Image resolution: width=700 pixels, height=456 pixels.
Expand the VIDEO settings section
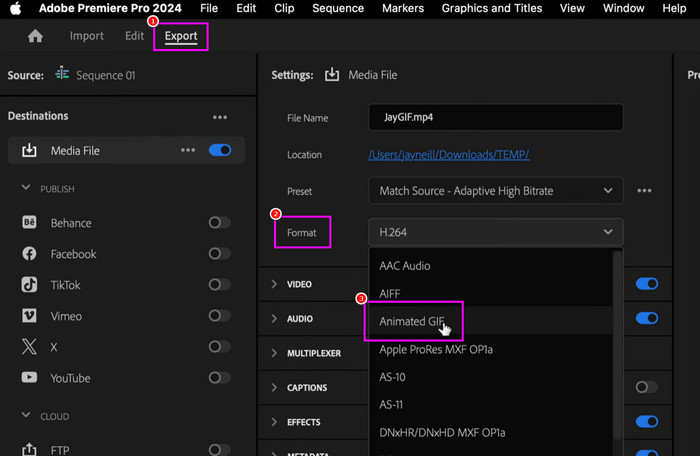coord(274,284)
